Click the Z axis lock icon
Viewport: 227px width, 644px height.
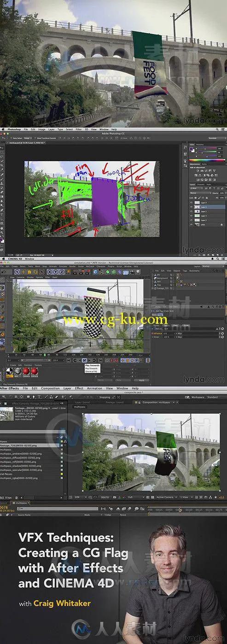click(x=61, y=272)
